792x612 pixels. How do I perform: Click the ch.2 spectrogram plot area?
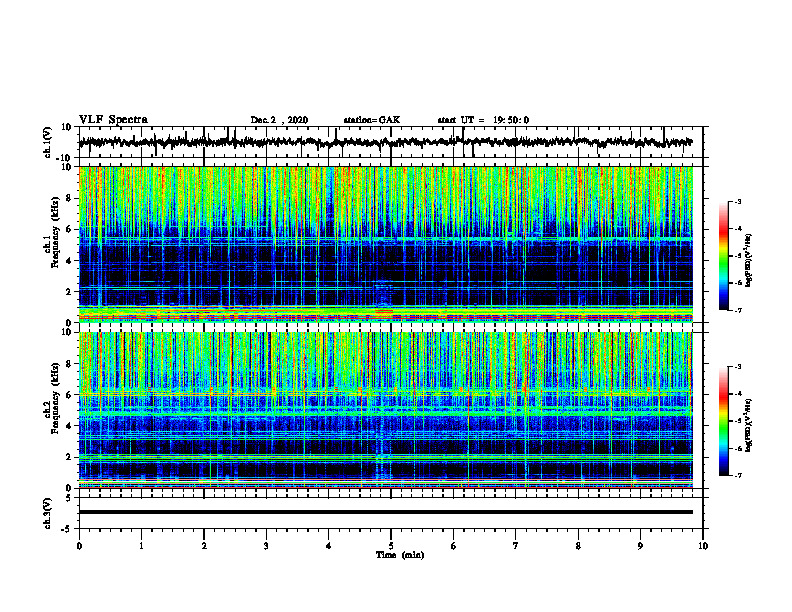[386, 410]
